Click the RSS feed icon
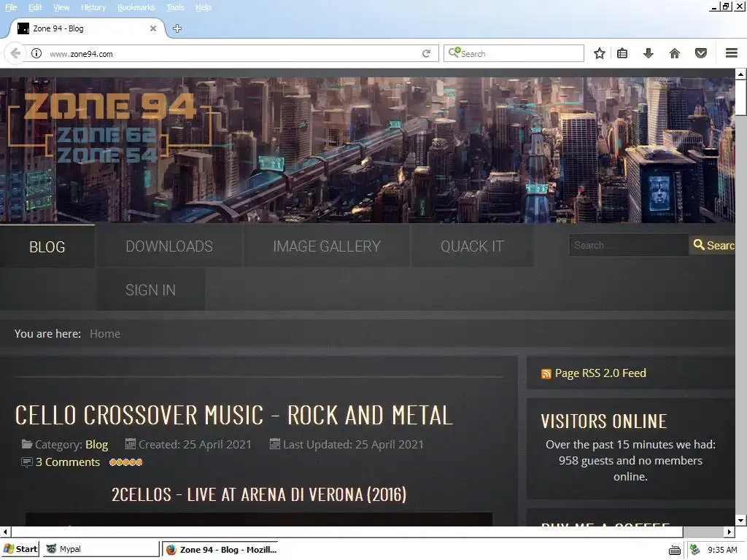The image size is (747, 560). point(546,374)
